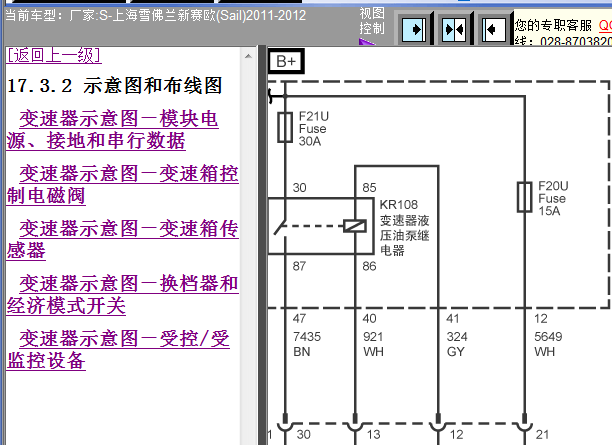This screenshot has width=612, height=445.
Task: Click the collapse-to-center view control icon
Action: 454,29
